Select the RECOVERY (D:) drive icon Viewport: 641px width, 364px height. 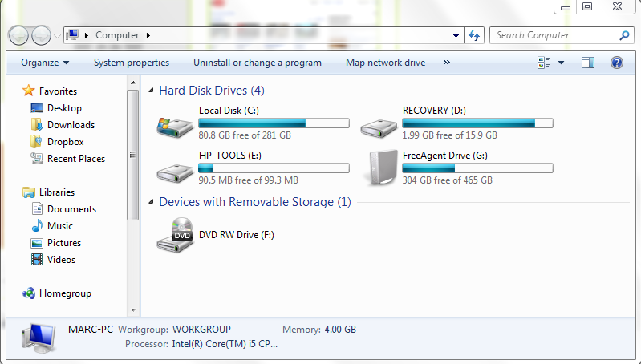click(x=379, y=127)
